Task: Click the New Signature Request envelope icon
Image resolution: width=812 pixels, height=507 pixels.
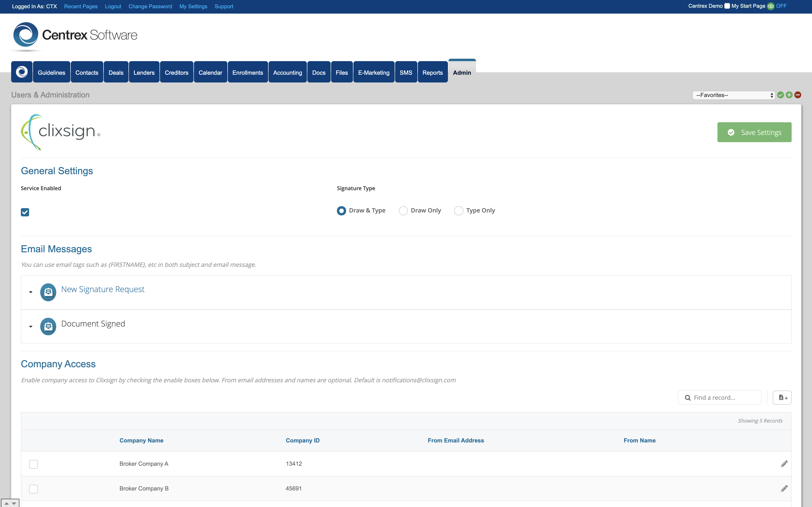Action: (48, 292)
